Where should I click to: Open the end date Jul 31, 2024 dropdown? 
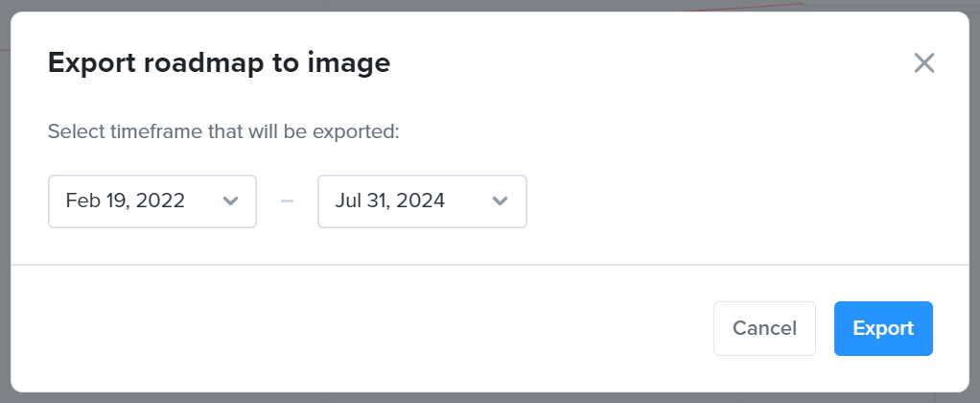point(423,201)
